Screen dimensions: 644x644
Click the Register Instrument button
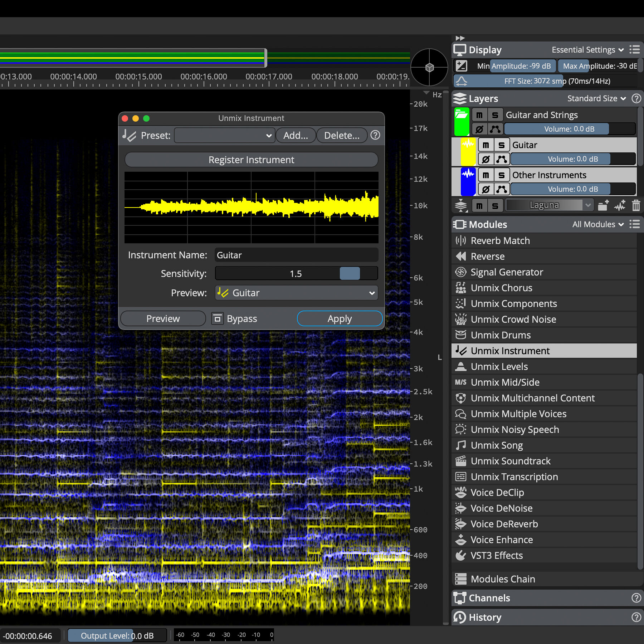coord(251,160)
